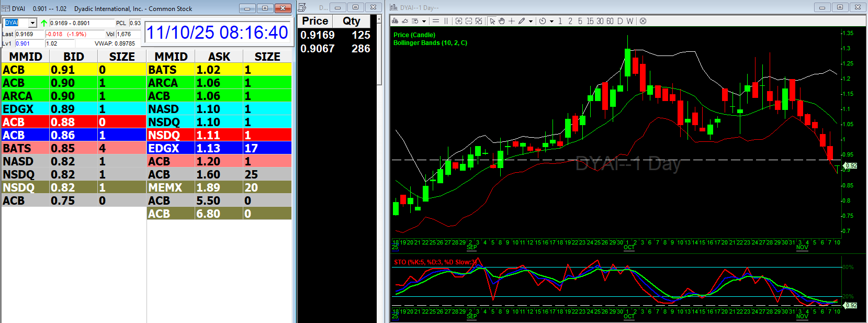Viewport: 868px width, 323px height.
Task: Click the zoom out icon on chart toolbar
Action: click(469, 21)
